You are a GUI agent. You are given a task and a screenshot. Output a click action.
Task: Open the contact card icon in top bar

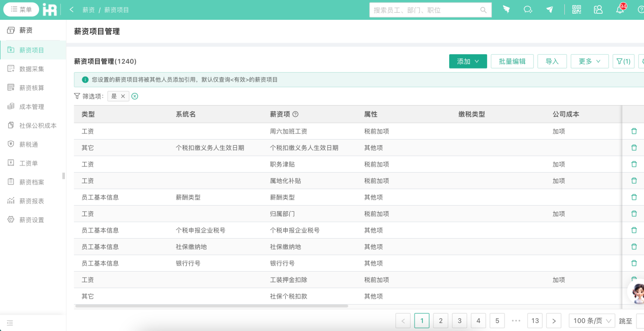point(598,9)
